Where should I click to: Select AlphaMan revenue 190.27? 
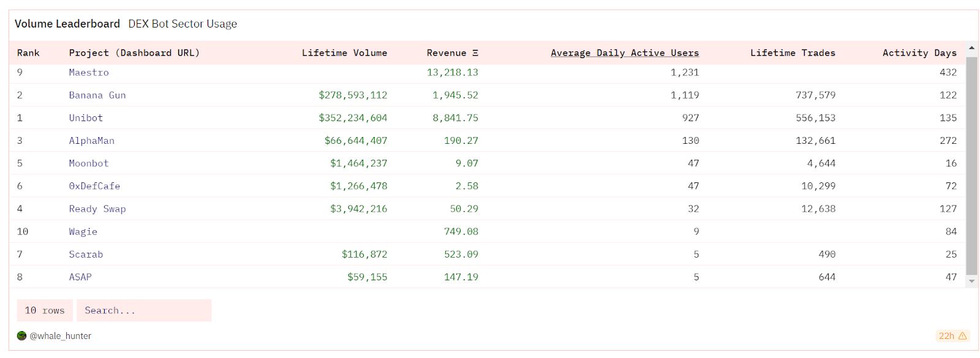pos(461,140)
